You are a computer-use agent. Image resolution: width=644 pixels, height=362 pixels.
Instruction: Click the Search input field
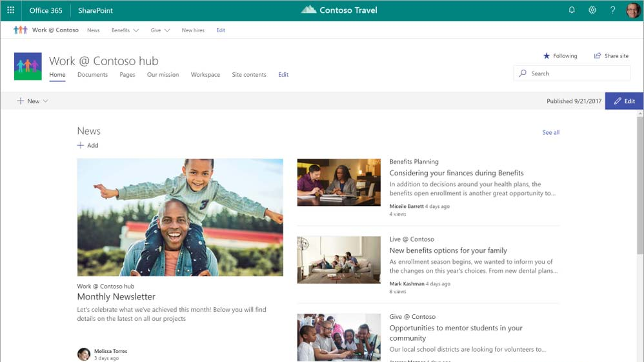572,73
